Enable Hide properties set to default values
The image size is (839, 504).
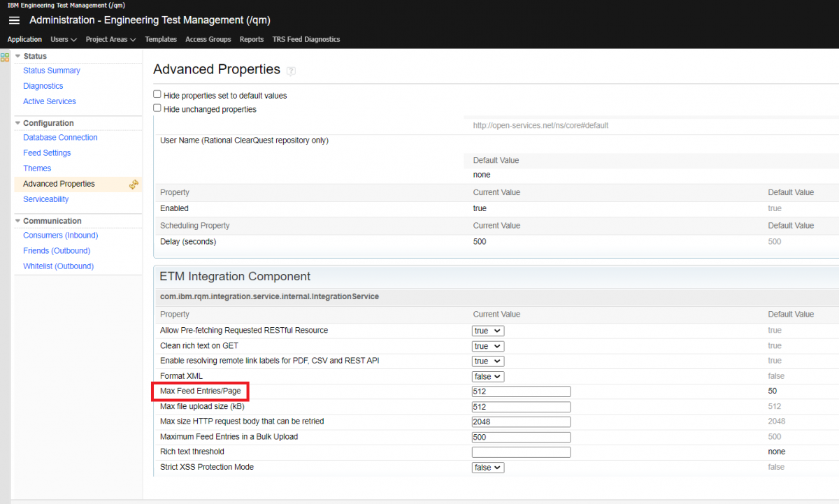click(157, 94)
